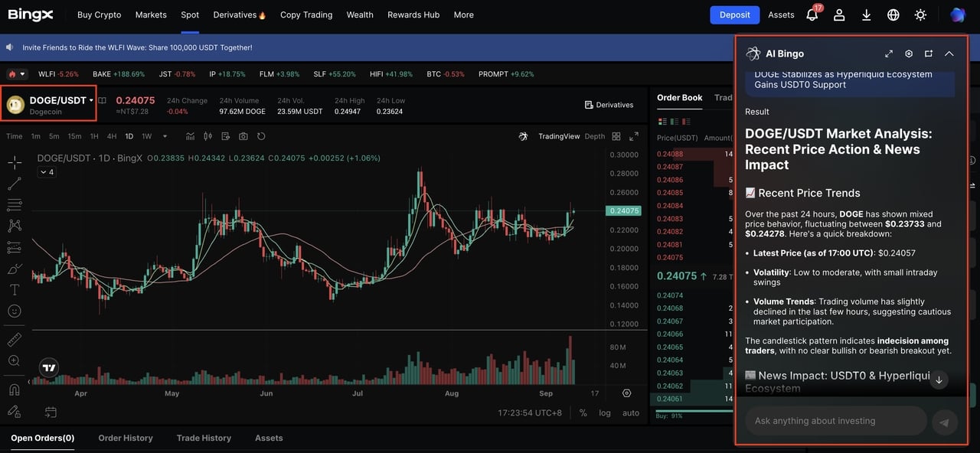Open the notifications bell
This screenshot has height=453, width=980.
tap(813, 15)
